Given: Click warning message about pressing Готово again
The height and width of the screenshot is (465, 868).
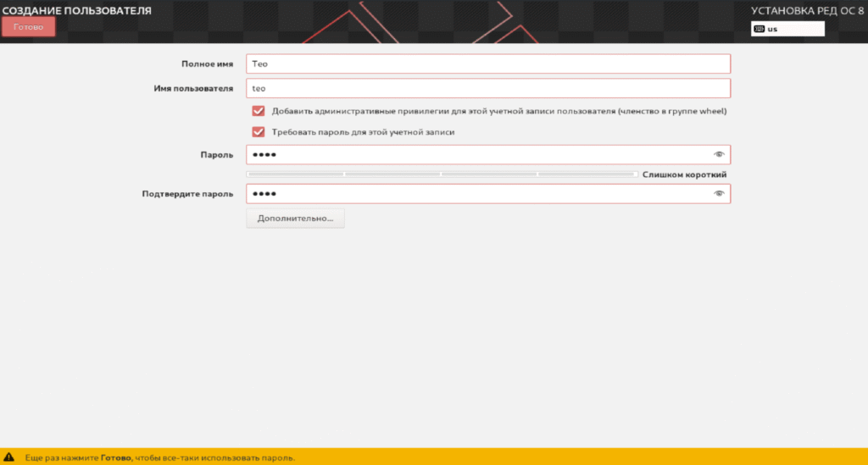Looking at the screenshot, I should coord(160,458).
